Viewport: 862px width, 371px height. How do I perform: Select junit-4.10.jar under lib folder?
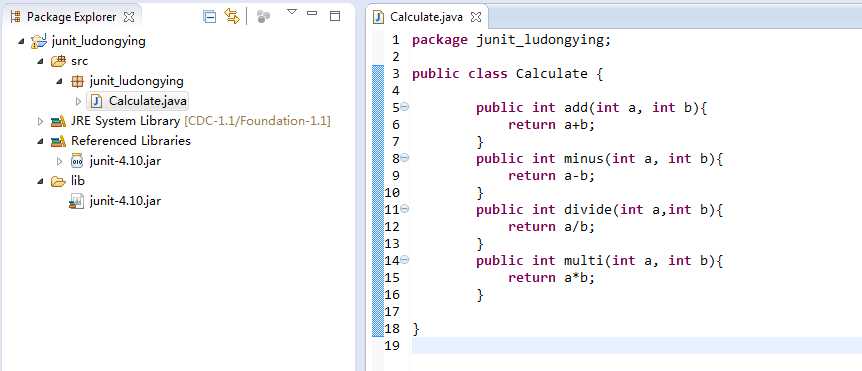125,201
